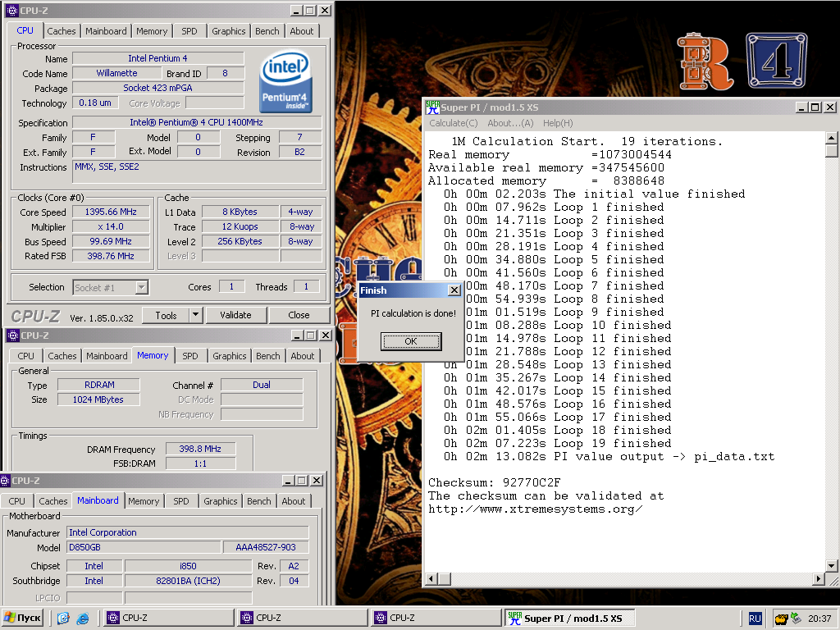Click the Core Speed value 1395.66 MHz
The height and width of the screenshot is (630, 840).
click(111, 212)
